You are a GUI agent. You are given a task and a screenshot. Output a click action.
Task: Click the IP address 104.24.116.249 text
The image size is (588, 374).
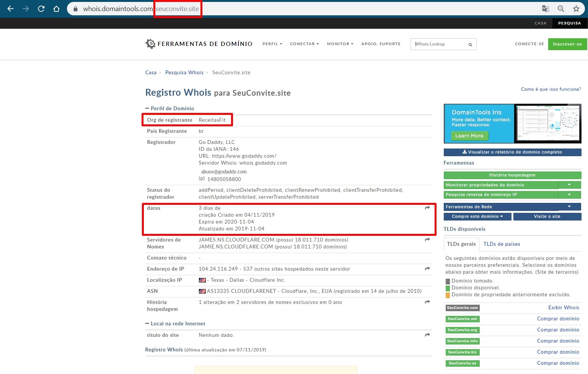[x=218, y=269]
